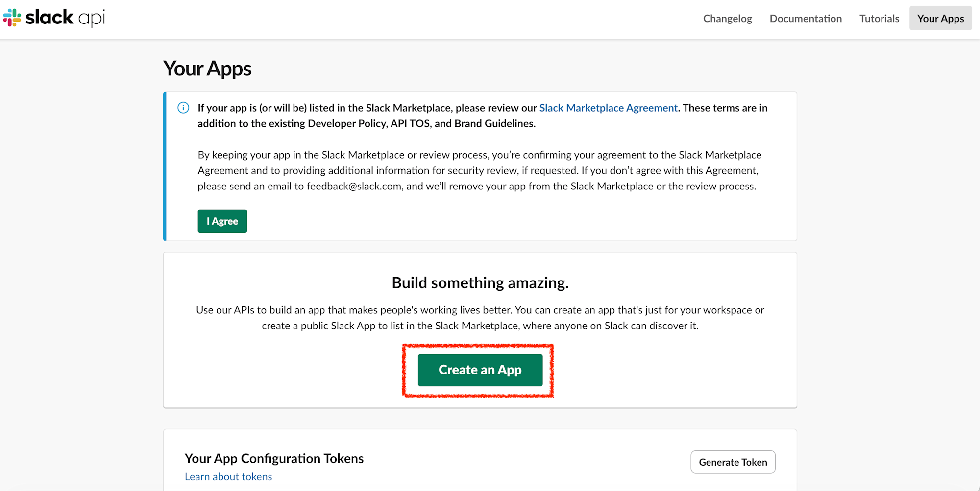The width and height of the screenshot is (980, 491).
Task: Click the I Agree button
Action: pos(222,221)
